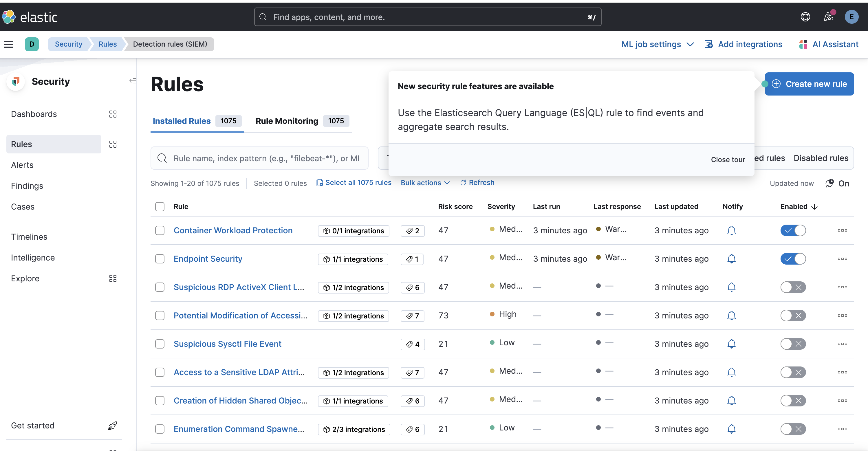Open the Bulk actions dropdown

(x=425, y=183)
